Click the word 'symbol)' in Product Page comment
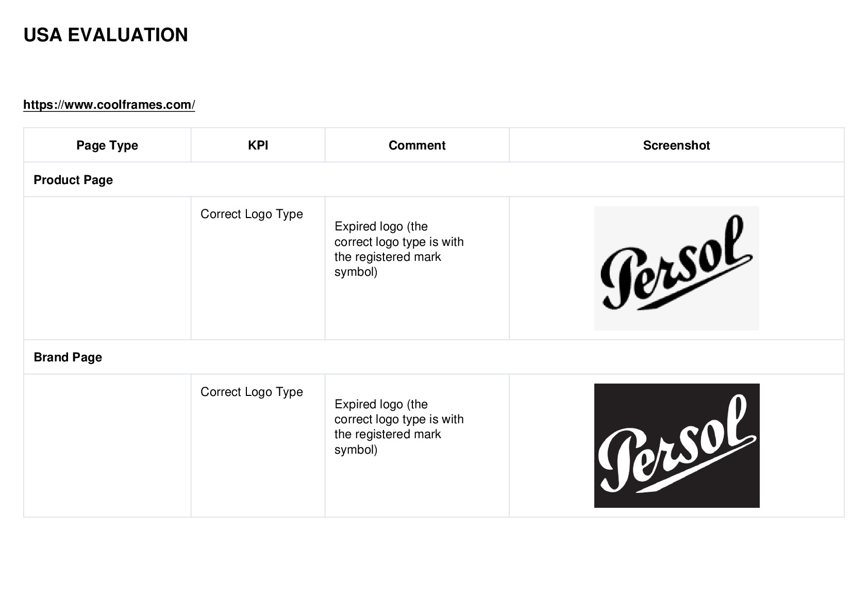The width and height of the screenshot is (868, 614). click(x=356, y=272)
